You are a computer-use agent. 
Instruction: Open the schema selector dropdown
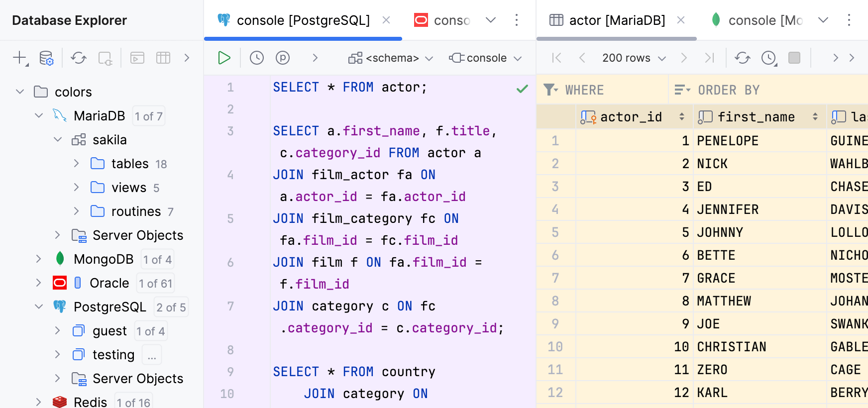391,58
